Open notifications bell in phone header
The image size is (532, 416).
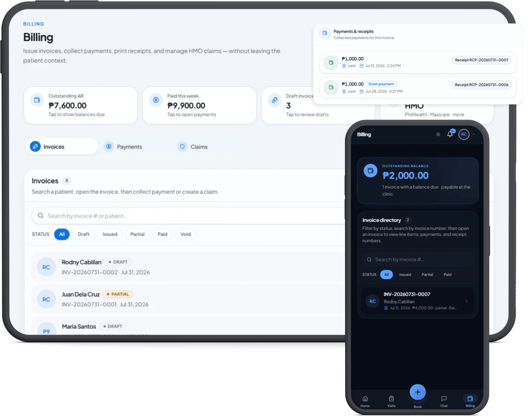pyautogui.click(x=450, y=134)
